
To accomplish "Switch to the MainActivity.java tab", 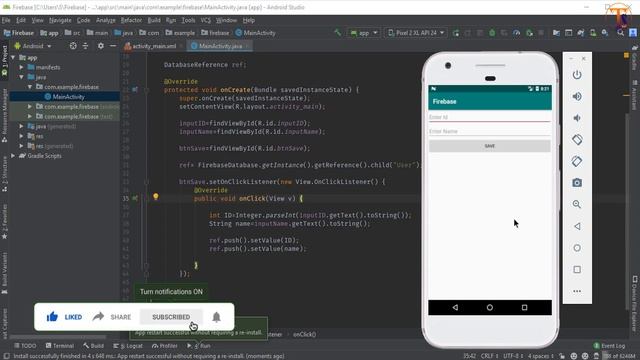I will click(220, 46).
